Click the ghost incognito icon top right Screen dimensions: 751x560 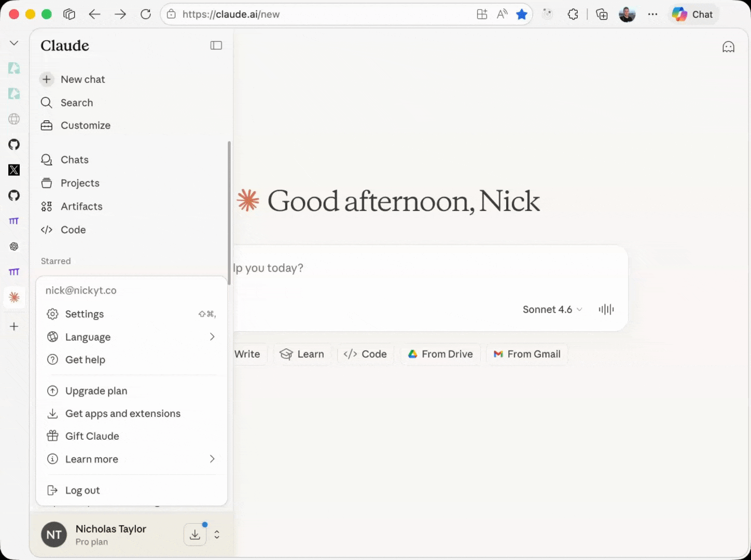(x=729, y=47)
